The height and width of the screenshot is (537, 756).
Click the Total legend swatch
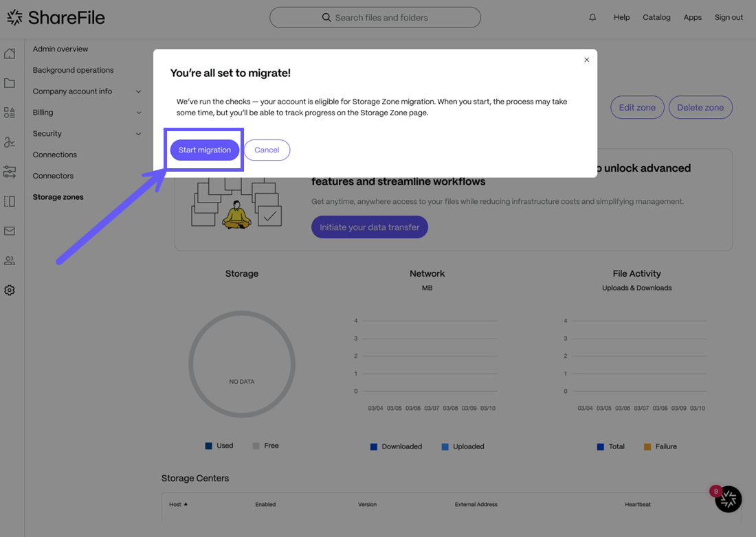(600, 447)
